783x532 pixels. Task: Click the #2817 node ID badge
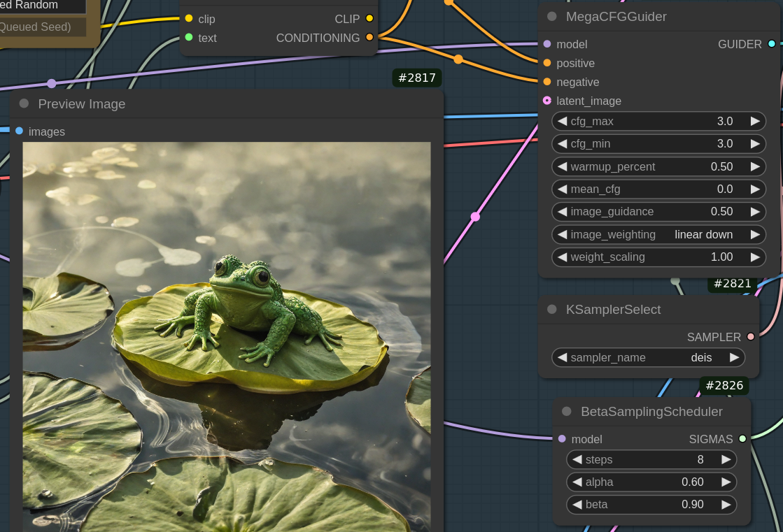[417, 78]
